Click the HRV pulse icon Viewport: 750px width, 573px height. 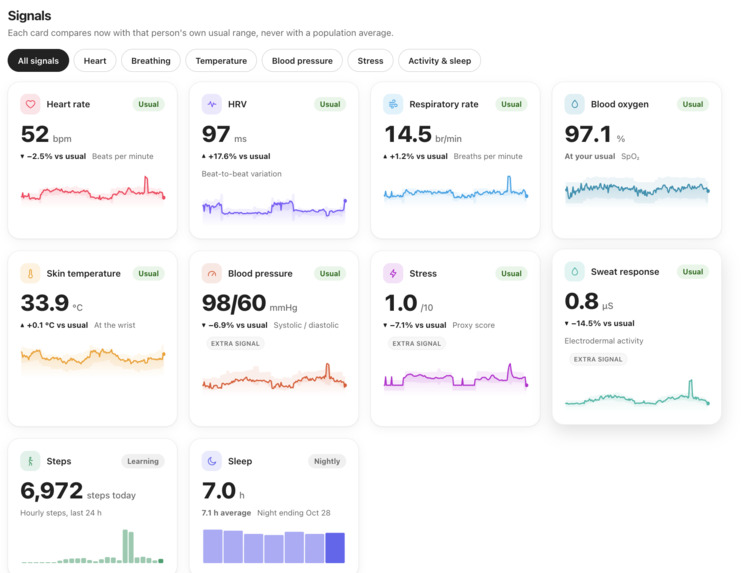211,104
